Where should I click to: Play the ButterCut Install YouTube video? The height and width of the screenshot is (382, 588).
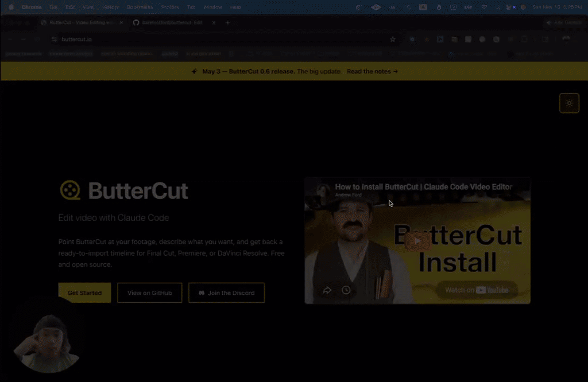418,241
